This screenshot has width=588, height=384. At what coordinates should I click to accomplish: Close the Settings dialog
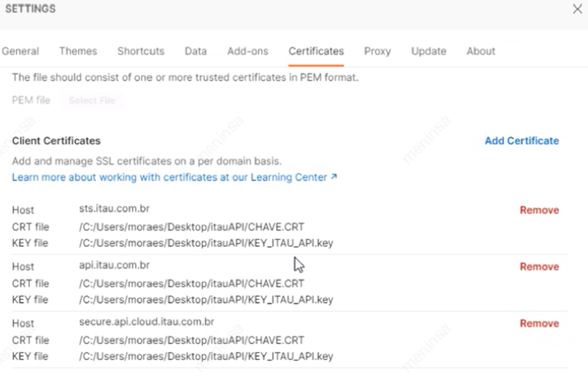(x=577, y=9)
